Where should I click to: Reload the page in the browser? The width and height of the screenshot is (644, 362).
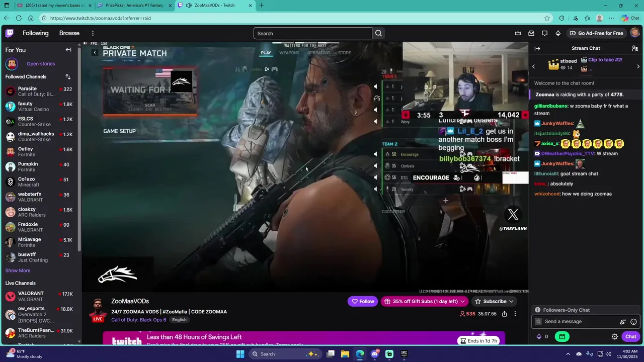(x=19, y=18)
